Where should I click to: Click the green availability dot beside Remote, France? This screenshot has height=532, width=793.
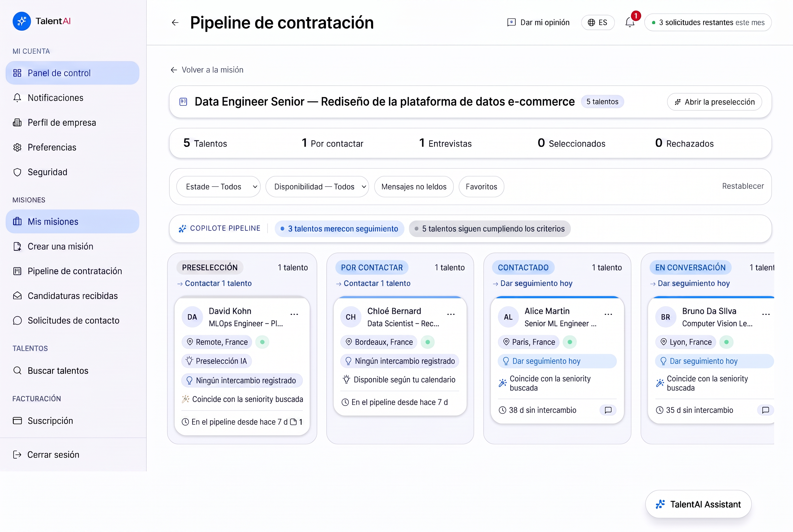[x=262, y=342]
